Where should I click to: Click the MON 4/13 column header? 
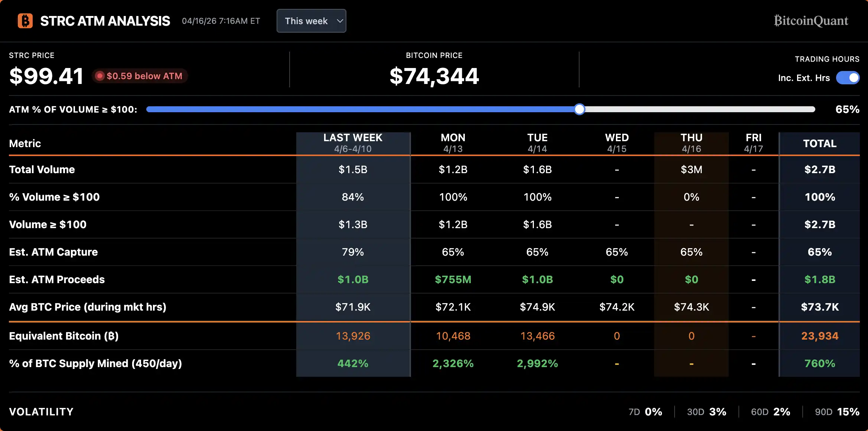(453, 143)
